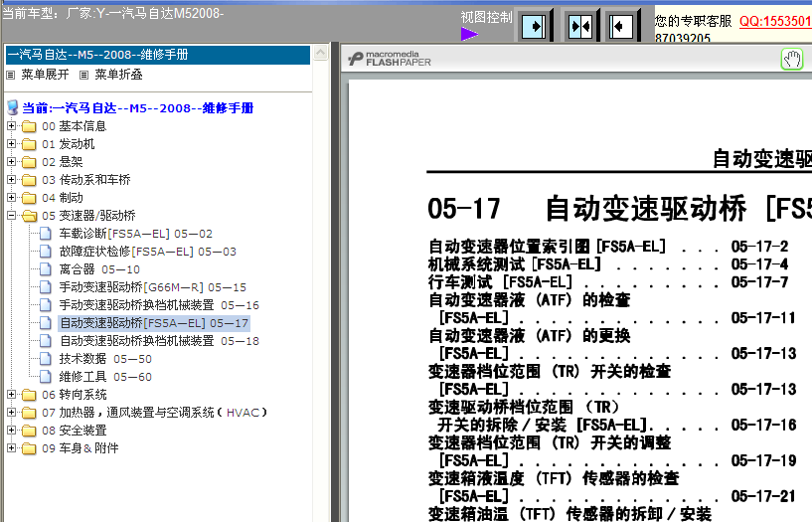Click 机械系统测试 [FS5A-EL] 05-17-4 contents line
The image size is (812, 522).
click(x=608, y=264)
